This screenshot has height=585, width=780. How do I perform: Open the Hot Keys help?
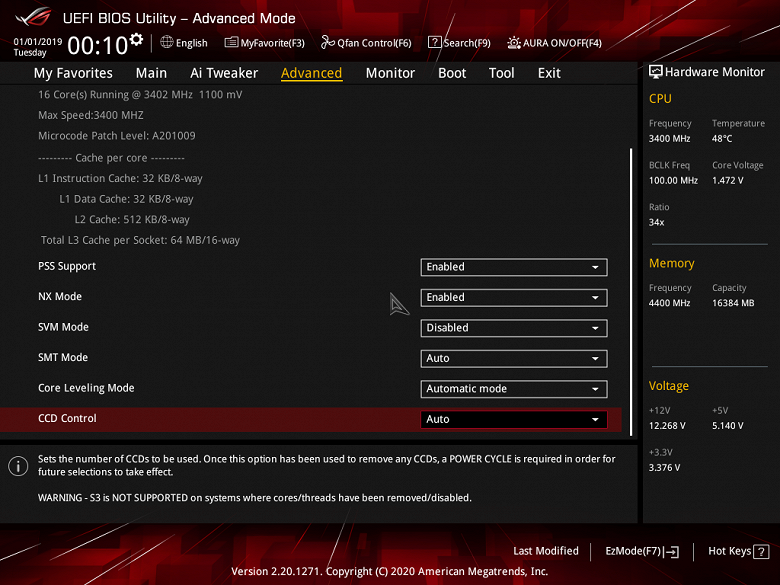738,551
